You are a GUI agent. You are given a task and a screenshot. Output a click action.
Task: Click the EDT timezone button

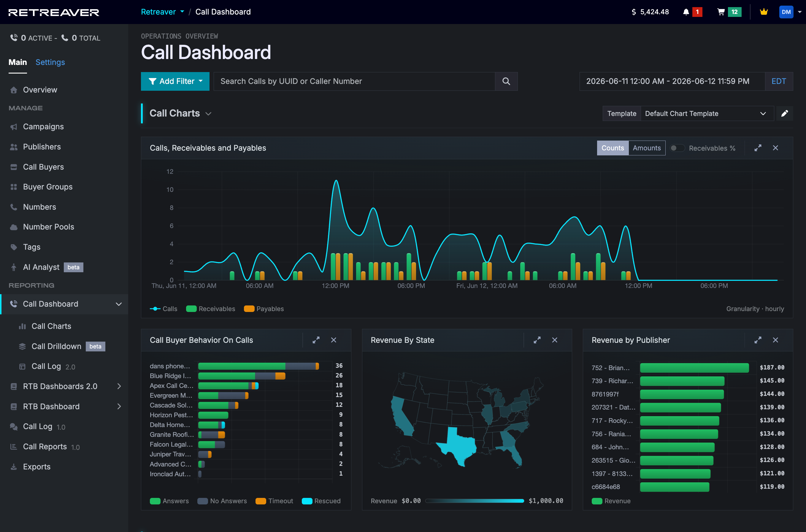778,81
